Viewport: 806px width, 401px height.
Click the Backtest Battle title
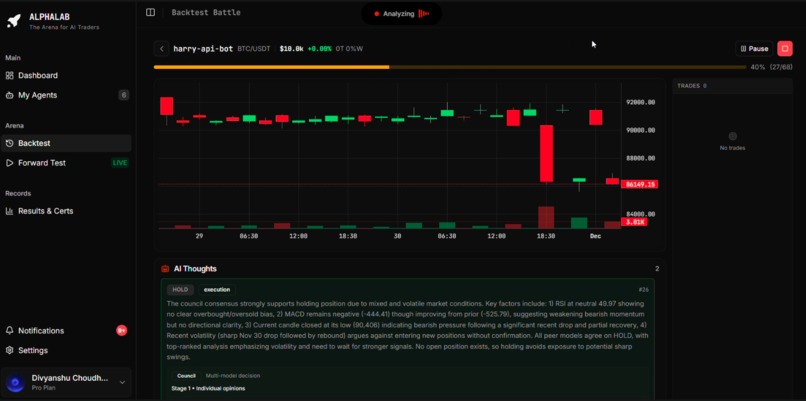(206, 12)
